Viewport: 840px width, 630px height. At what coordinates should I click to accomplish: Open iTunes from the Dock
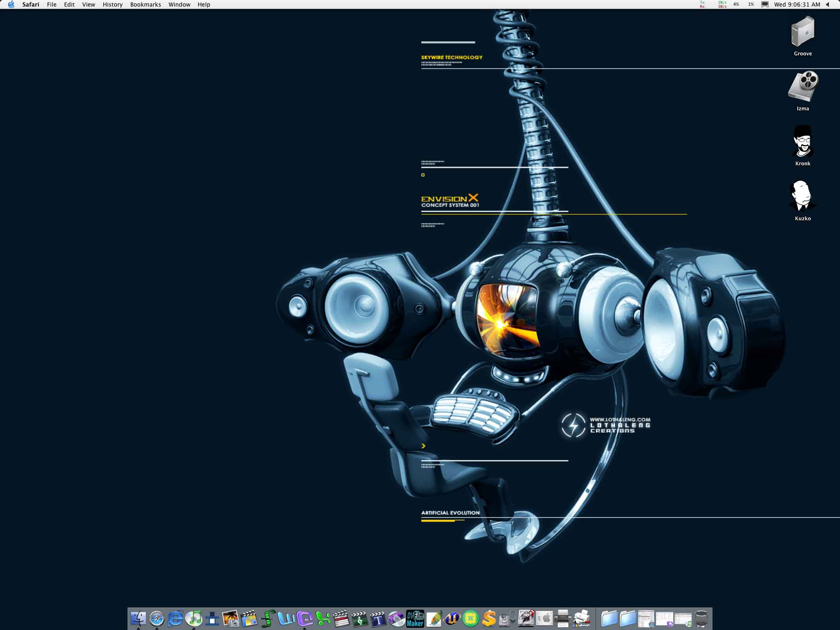(194, 619)
